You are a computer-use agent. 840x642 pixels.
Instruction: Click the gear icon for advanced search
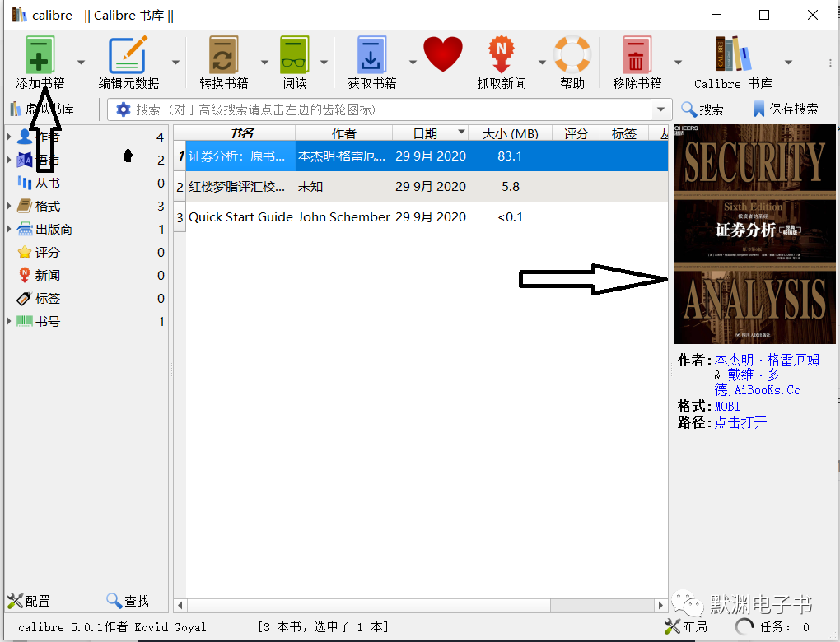tap(124, 109)
